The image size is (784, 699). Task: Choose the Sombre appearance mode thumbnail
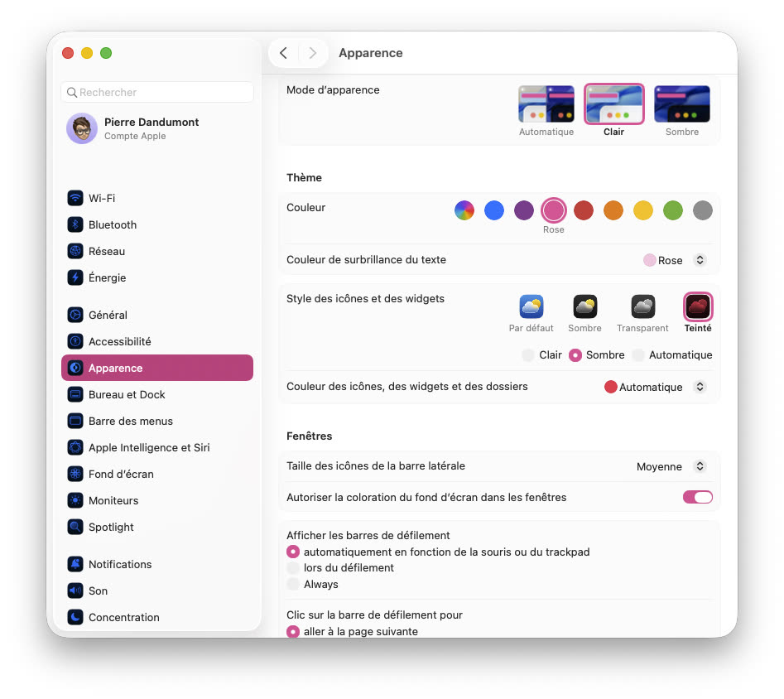click(682, 104)
